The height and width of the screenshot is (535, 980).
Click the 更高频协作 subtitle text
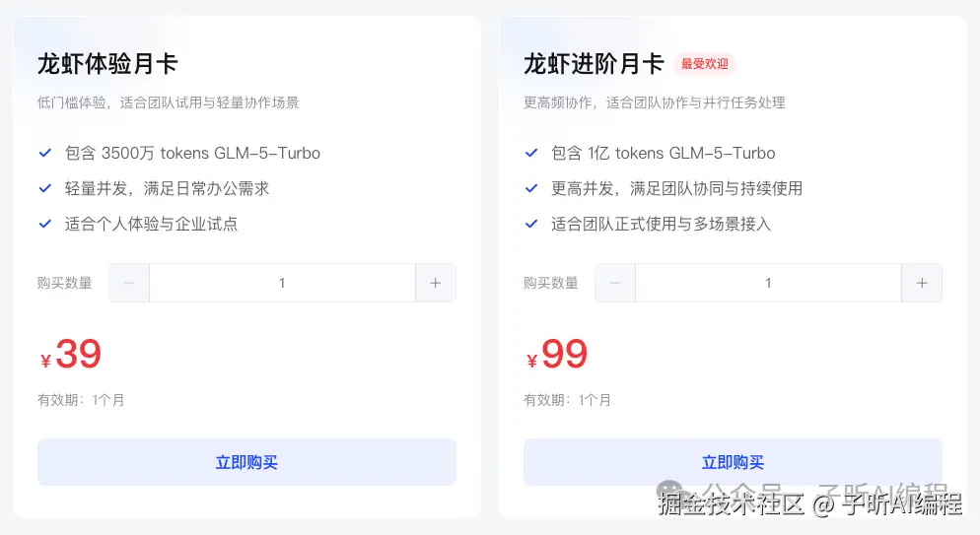[655, 102]
